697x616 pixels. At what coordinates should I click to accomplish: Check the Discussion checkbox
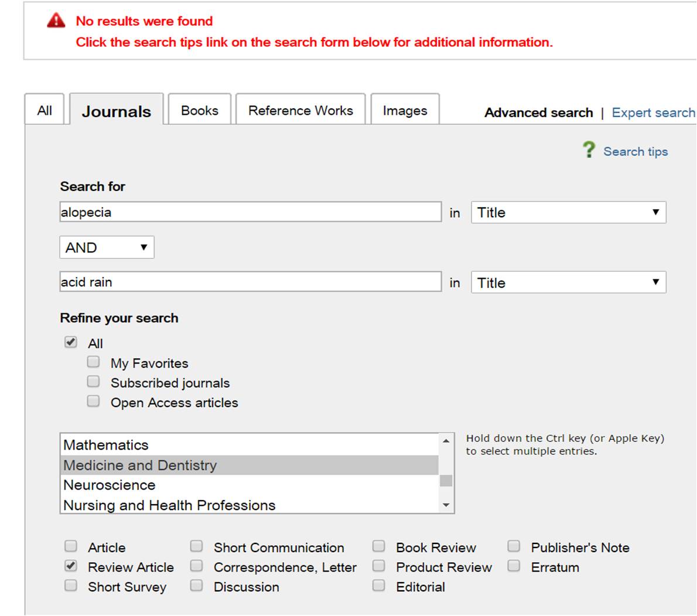tap(196, 586)
